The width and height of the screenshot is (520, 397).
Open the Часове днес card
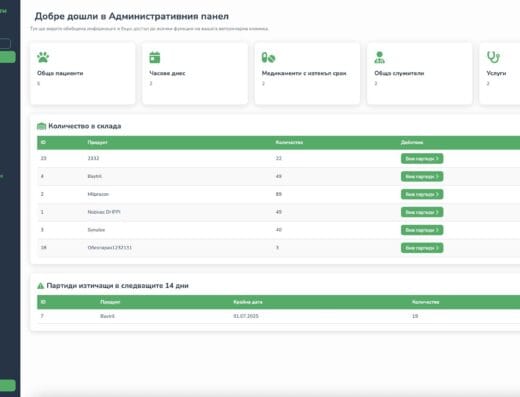pos(195,73)
